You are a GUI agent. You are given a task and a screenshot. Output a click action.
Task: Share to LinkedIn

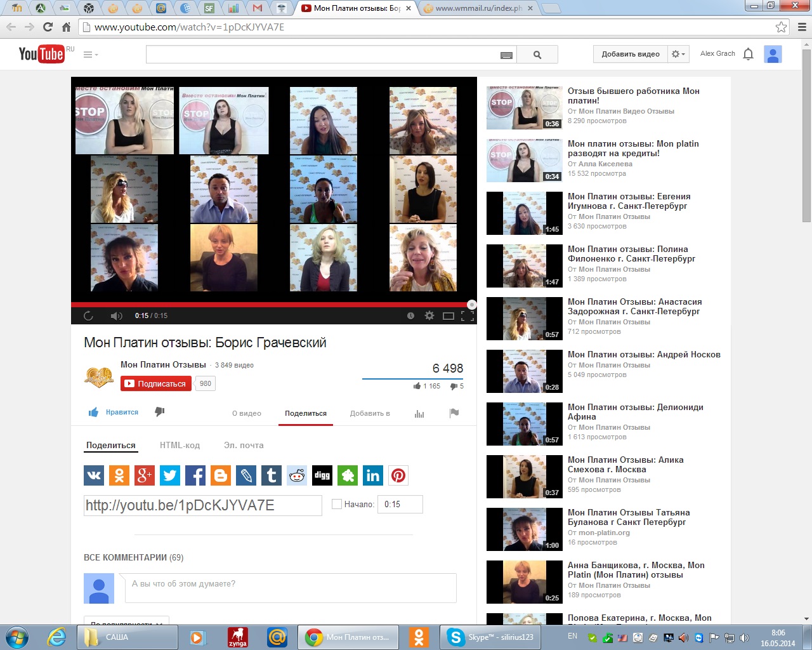(x=373, y=475)
